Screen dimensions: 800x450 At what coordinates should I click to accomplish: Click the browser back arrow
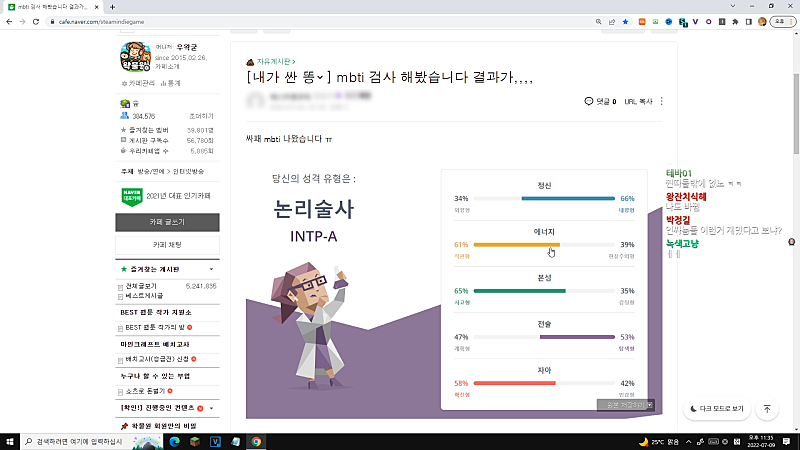9,22
